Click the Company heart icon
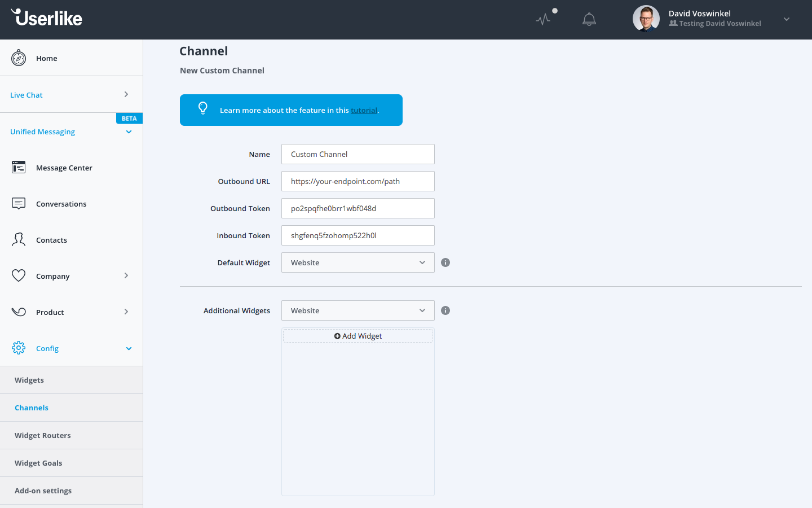This screenshot has width=812, height=508. 19,275
